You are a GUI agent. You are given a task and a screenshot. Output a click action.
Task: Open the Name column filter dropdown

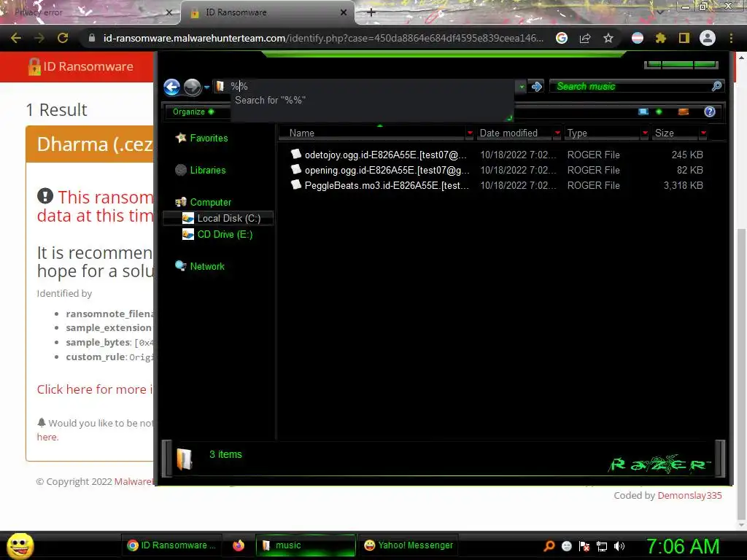pyautogui.click(x=470, y=133)
